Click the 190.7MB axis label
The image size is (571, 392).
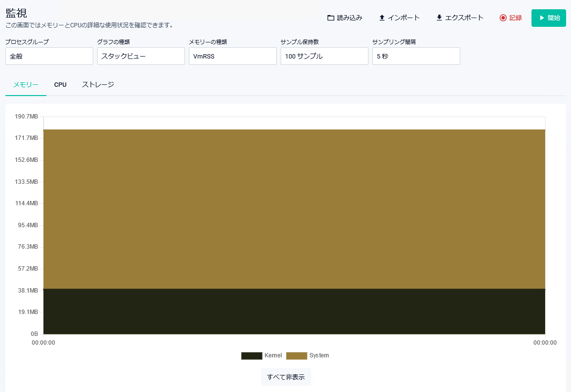[26, 117]
